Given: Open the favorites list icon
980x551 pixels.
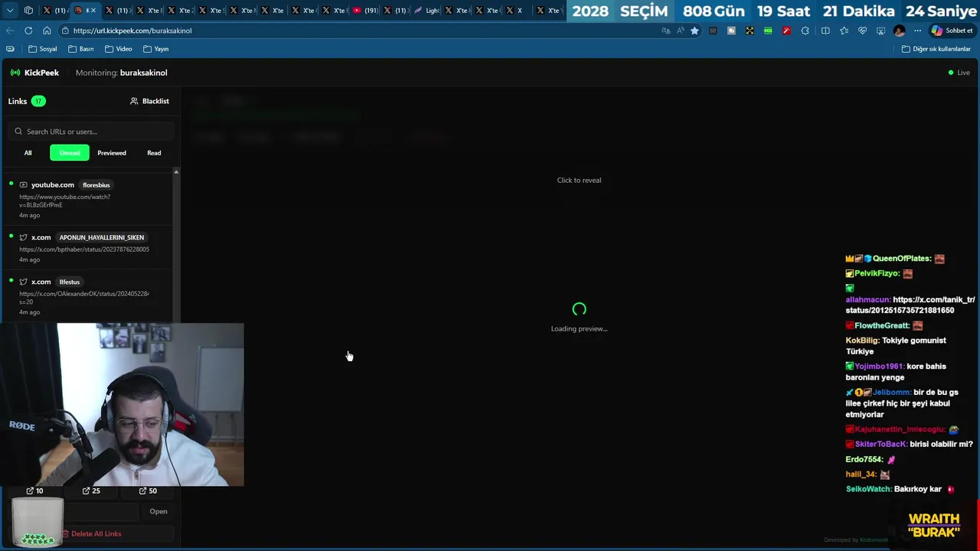Looking at the screenshot, I should click(x=844, y=31).
